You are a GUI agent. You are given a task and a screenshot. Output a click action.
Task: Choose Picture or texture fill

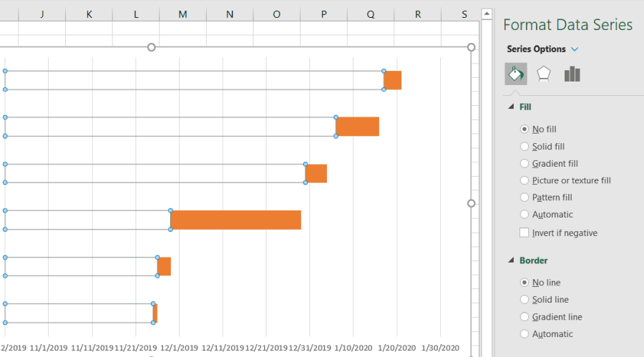(525, 181)
